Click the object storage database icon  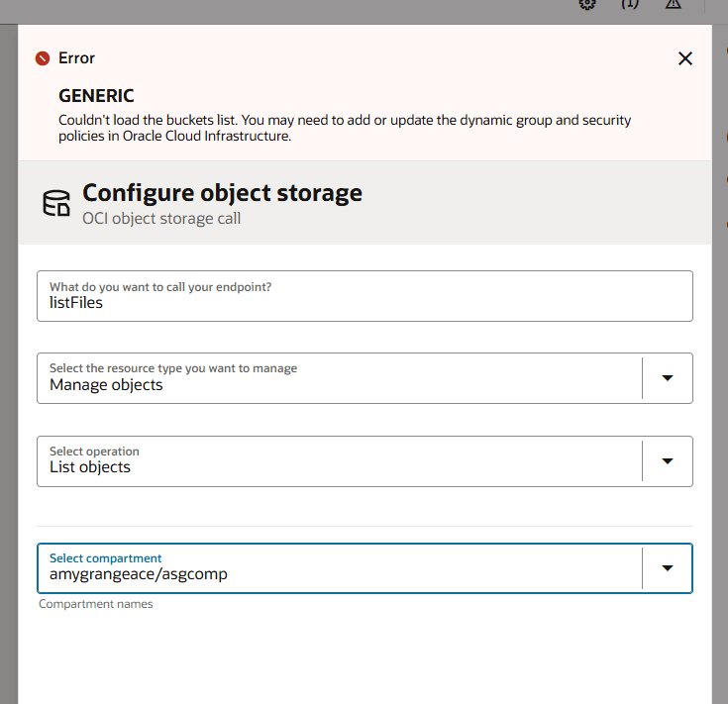[x=56, y=203]
